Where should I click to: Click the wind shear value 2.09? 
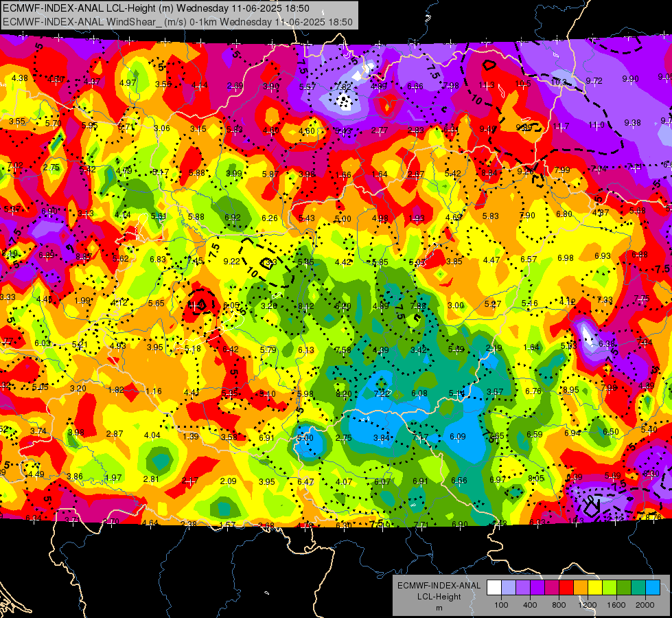click(x=228, y=481)
